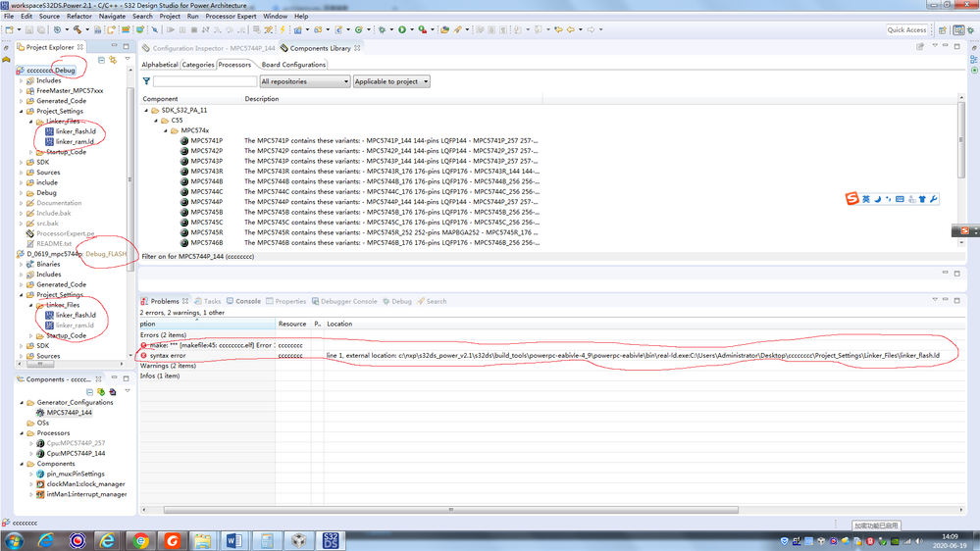Collapse the C55 tree node
Screen dimensions: 980x551
[x=156, y=120]
